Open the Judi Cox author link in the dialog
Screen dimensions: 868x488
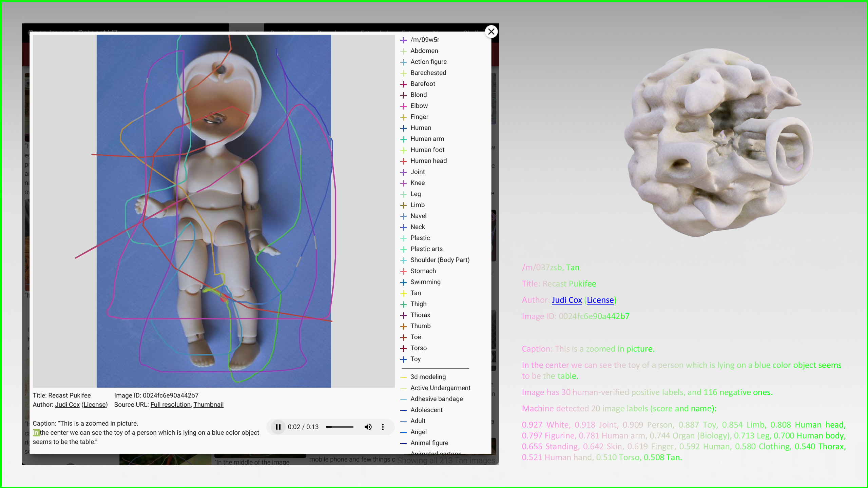pos(67,405)
